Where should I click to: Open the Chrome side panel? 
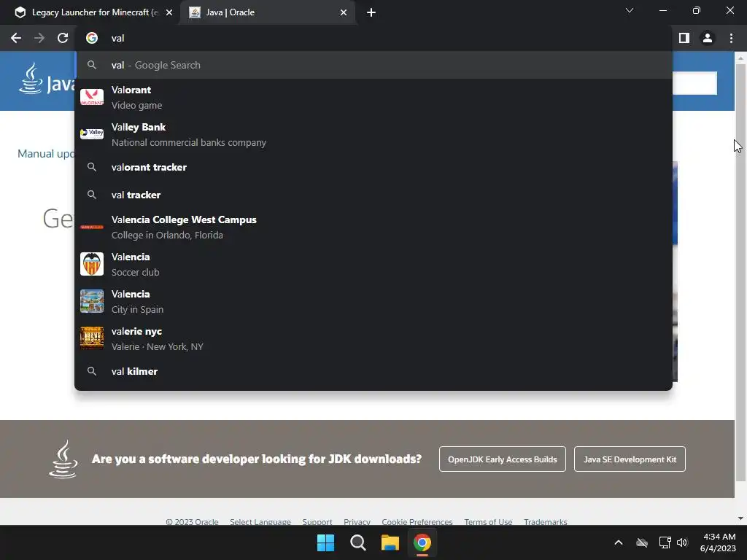(x=684, y=38)
